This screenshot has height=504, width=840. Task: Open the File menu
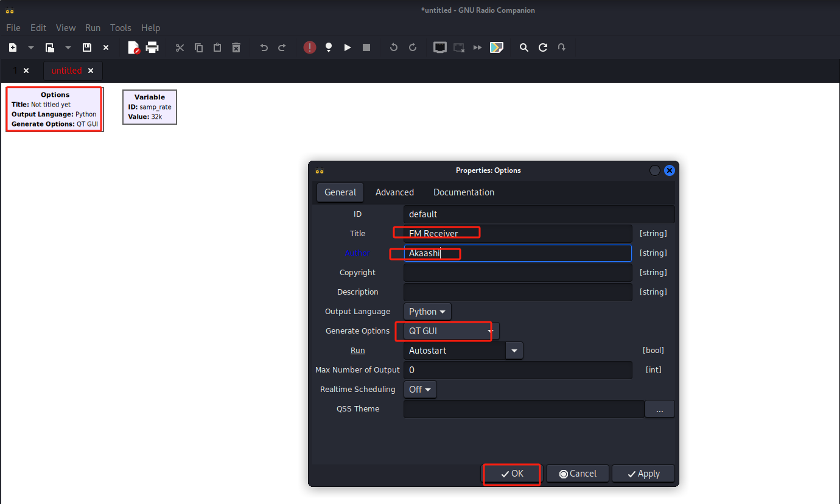(x=13, y=28)
